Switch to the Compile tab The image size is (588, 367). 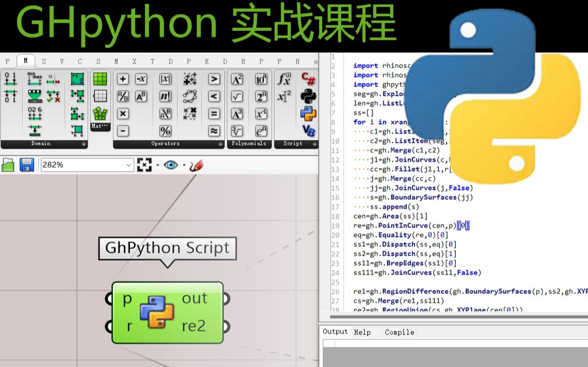pyautogui.click(x=399, y=332)
